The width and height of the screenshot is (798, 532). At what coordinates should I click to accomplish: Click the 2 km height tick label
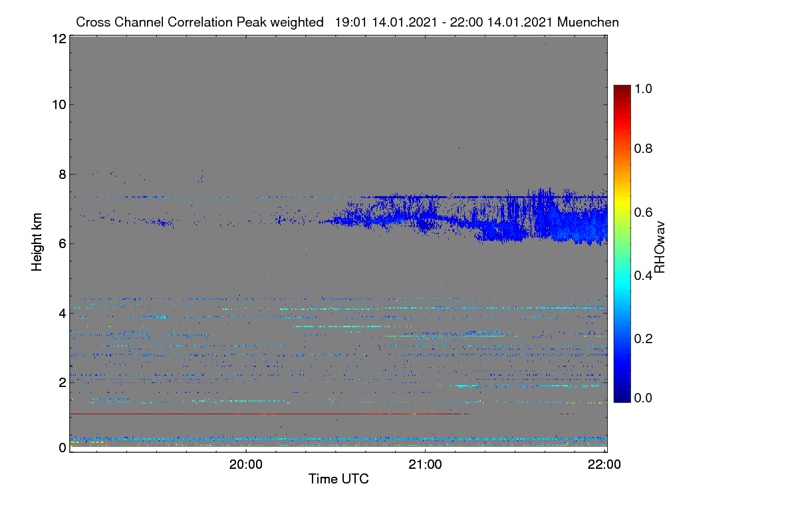(x=62, y=382)
